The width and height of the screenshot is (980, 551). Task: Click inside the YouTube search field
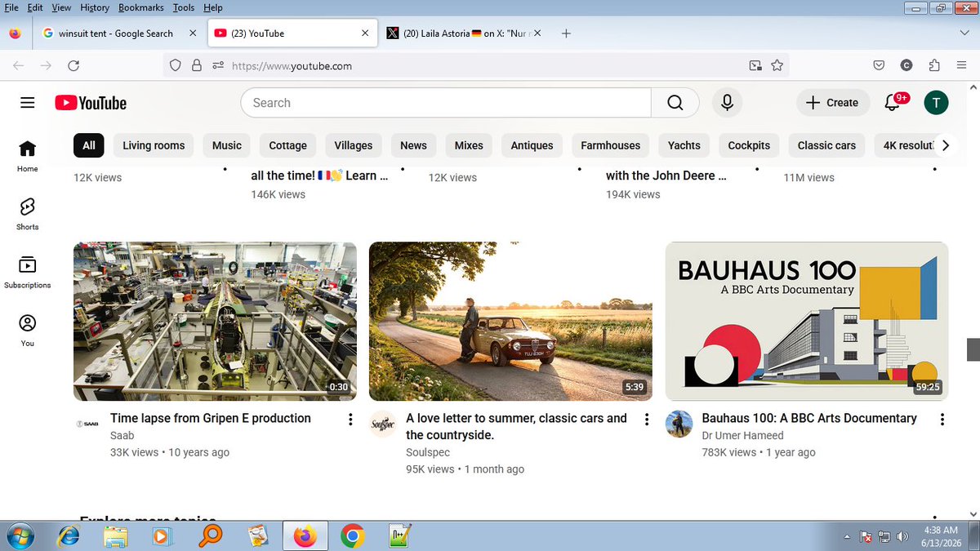[446, 103]
